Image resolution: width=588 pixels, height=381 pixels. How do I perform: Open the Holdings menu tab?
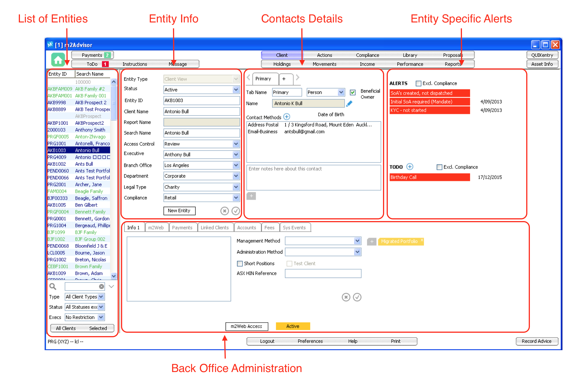282,64
